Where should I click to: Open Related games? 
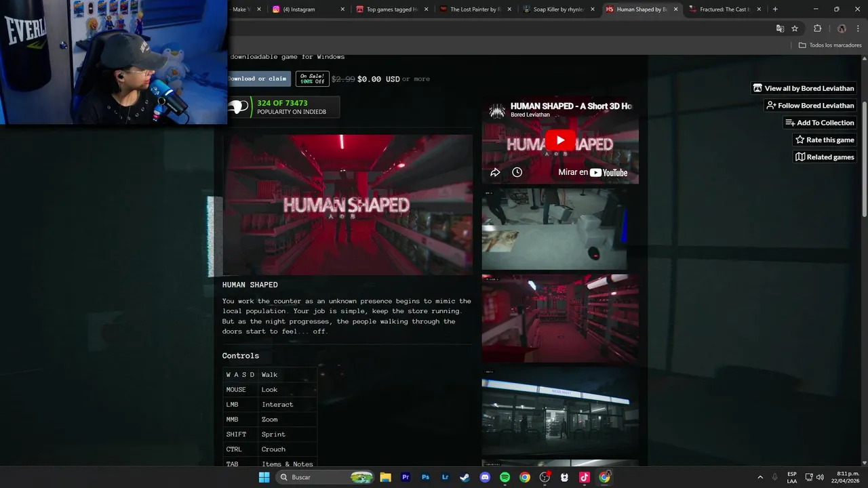point(825,157)
